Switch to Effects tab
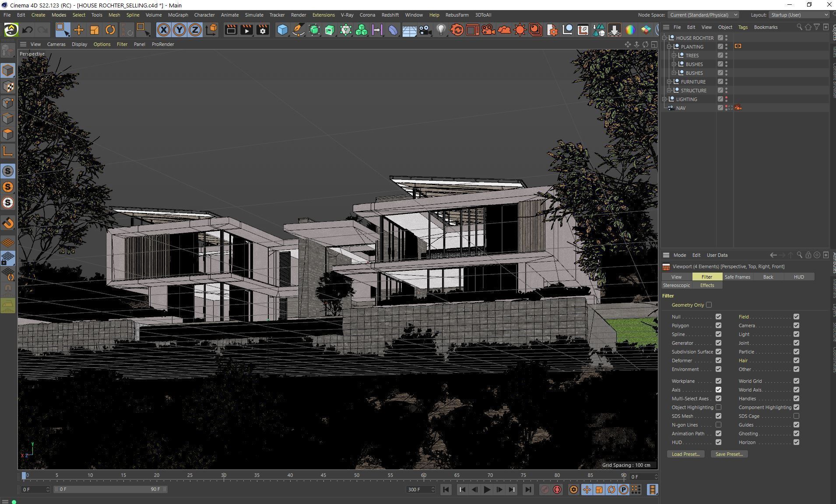Viewport: 836px width, 504px height. pos(707,285)
